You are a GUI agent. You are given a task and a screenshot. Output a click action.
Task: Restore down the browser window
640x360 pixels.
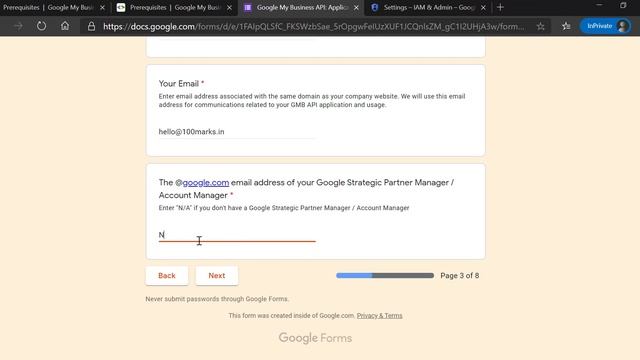pos(623,5)
